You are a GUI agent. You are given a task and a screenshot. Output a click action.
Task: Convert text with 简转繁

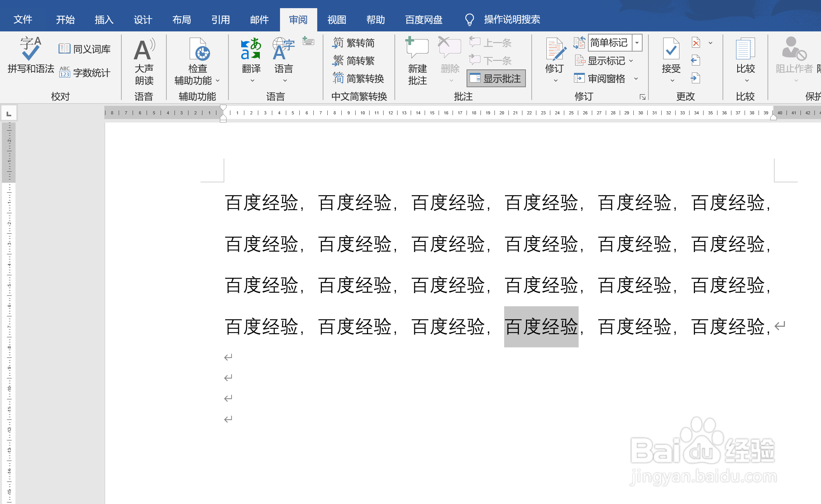pyautogui.click(x=353, y=60)
